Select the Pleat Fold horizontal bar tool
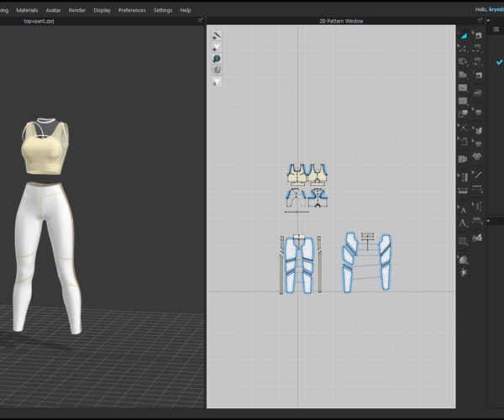The width and height of the screenshot is (504, 420). click(x=463, y=191)
